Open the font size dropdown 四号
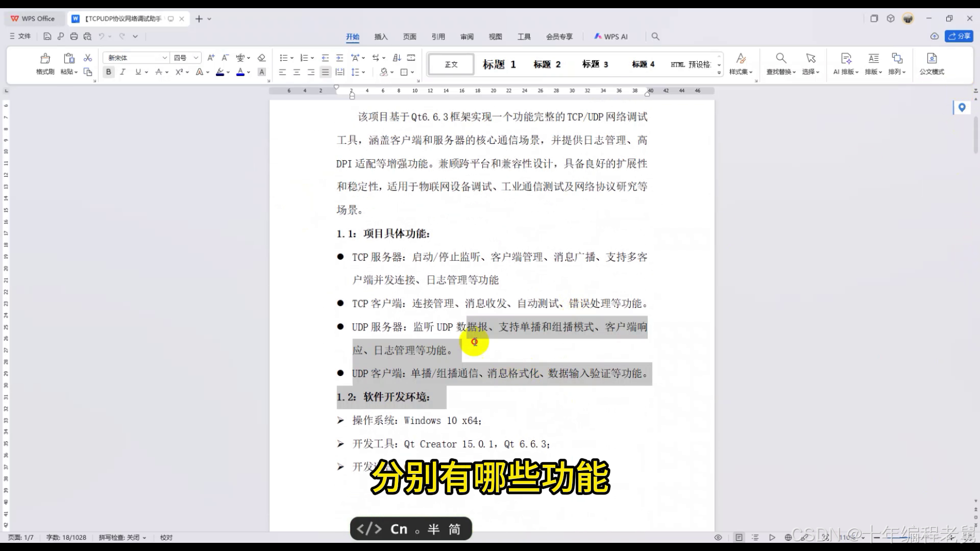 195,58
